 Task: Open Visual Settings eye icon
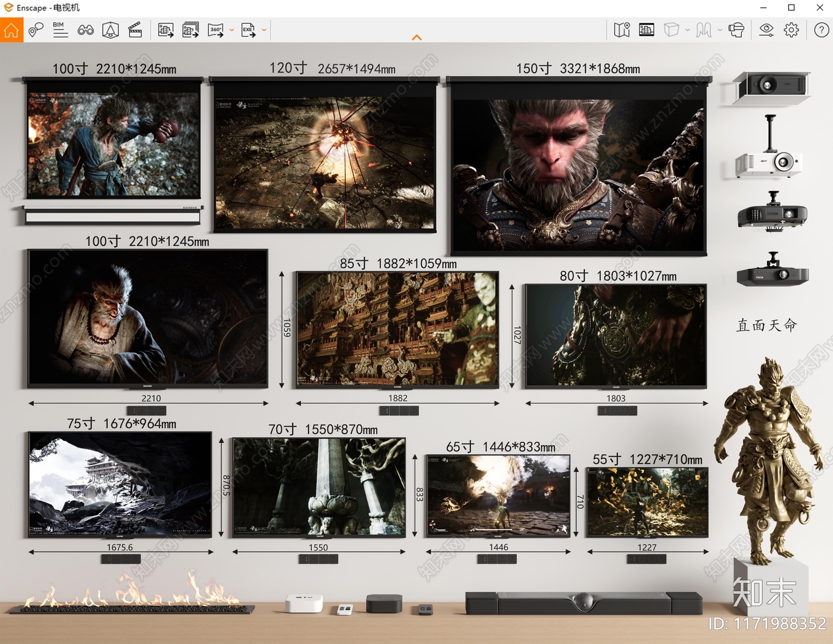[766, 30]
